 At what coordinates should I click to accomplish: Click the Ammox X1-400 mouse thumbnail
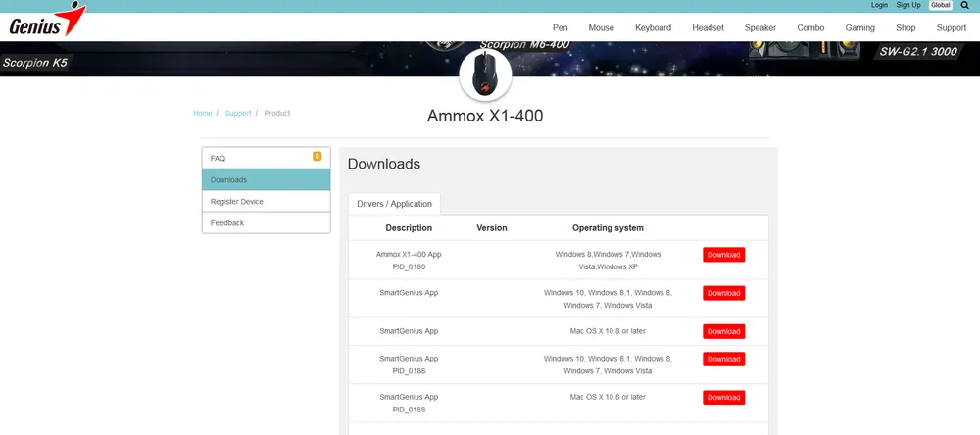[485, 75]
